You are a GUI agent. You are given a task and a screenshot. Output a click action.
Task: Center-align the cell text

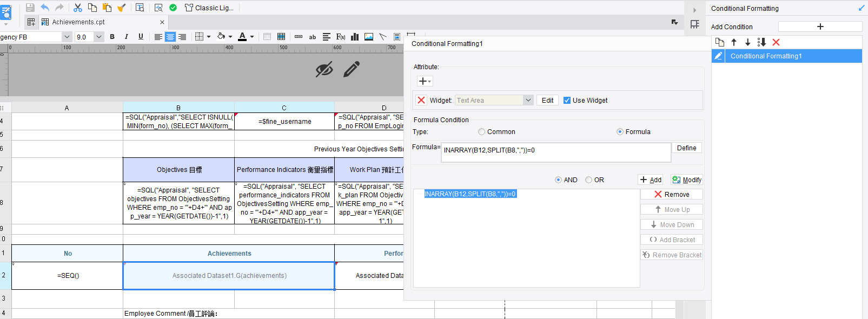click(x=170, y=37)
